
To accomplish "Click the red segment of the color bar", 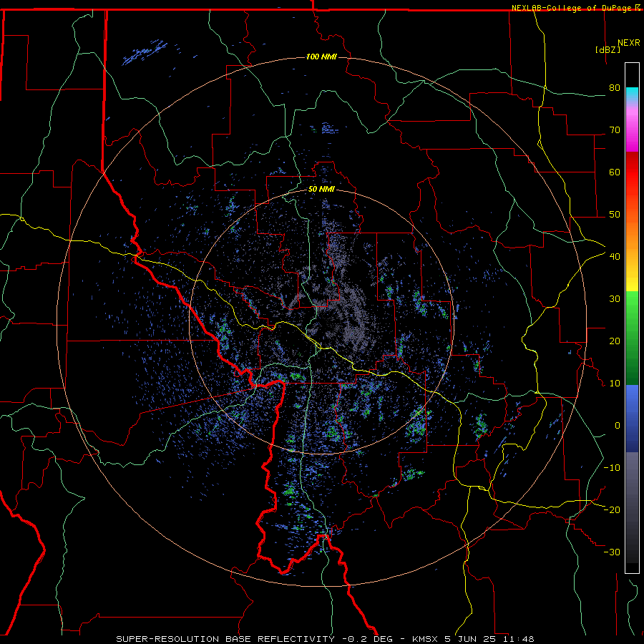I will (632, 172).
